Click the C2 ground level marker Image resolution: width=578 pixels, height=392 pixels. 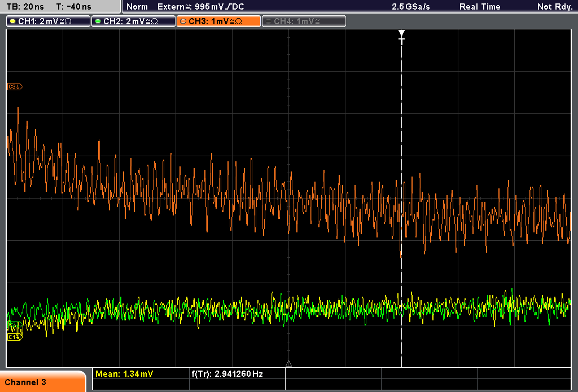15,325
